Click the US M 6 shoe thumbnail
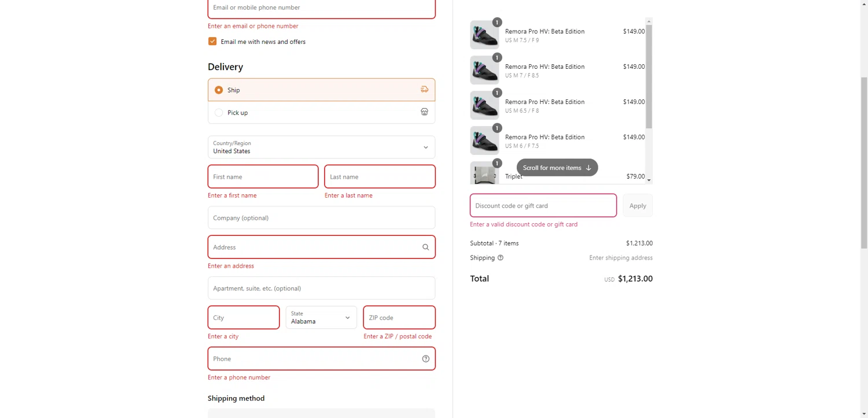The width and height of the screenshot is (868, 418). (484, 140)
